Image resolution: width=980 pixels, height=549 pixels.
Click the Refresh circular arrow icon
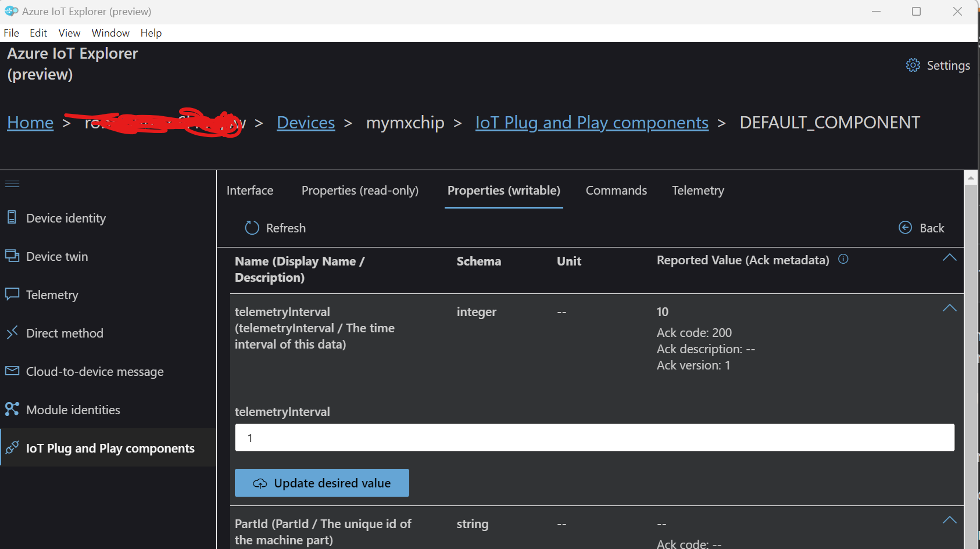point(252,228)
